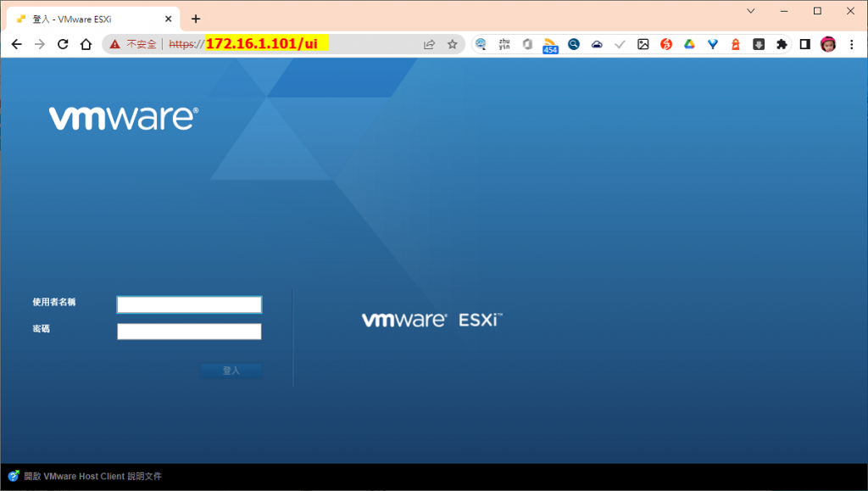Share this page via share icon
Screen dimensions: 868x491
[430, 44]
